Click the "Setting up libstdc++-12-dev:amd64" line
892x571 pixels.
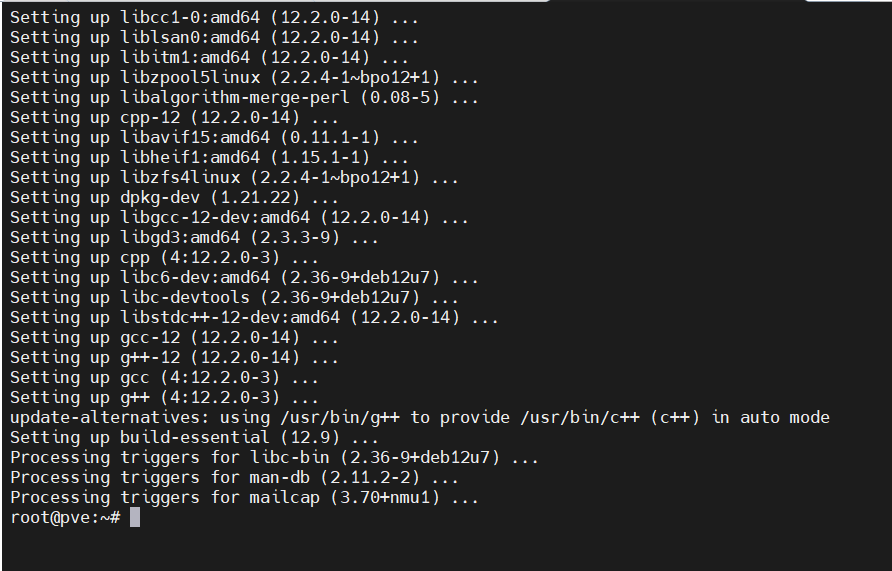click(255, 317)
